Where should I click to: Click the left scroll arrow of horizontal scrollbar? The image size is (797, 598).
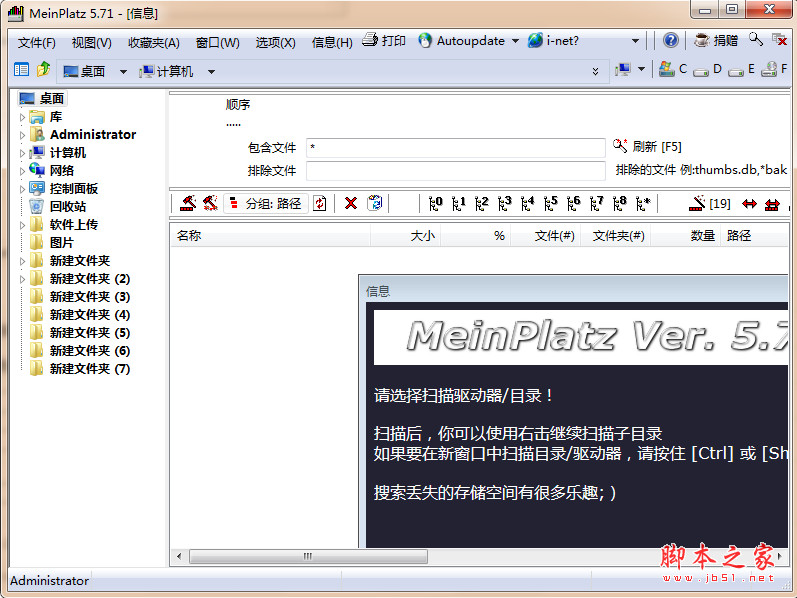coord(179,556)
